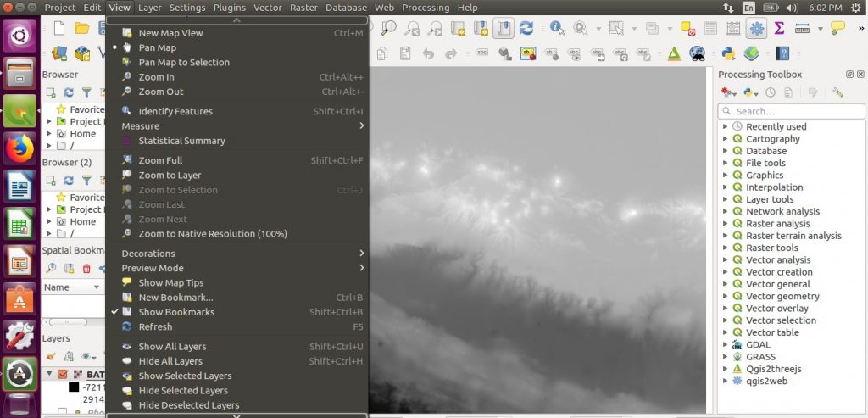Click New Map View menu entry

(x=237, y=33)
